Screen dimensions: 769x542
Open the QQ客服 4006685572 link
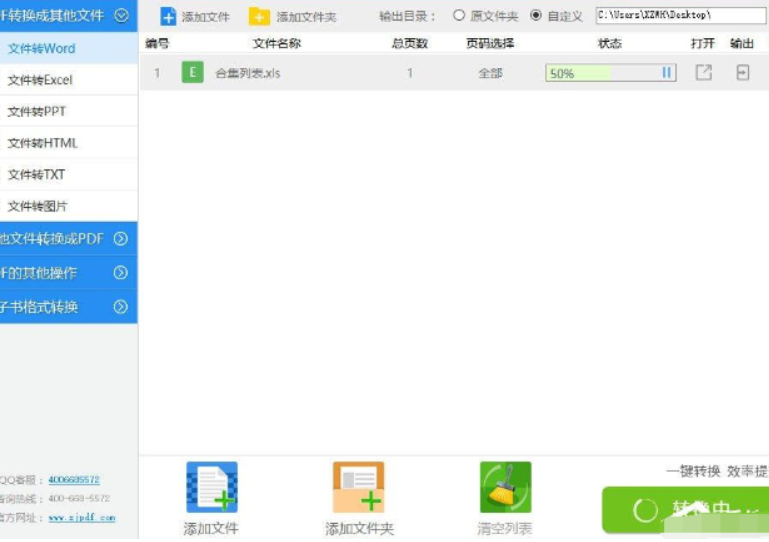pos(74,480)
